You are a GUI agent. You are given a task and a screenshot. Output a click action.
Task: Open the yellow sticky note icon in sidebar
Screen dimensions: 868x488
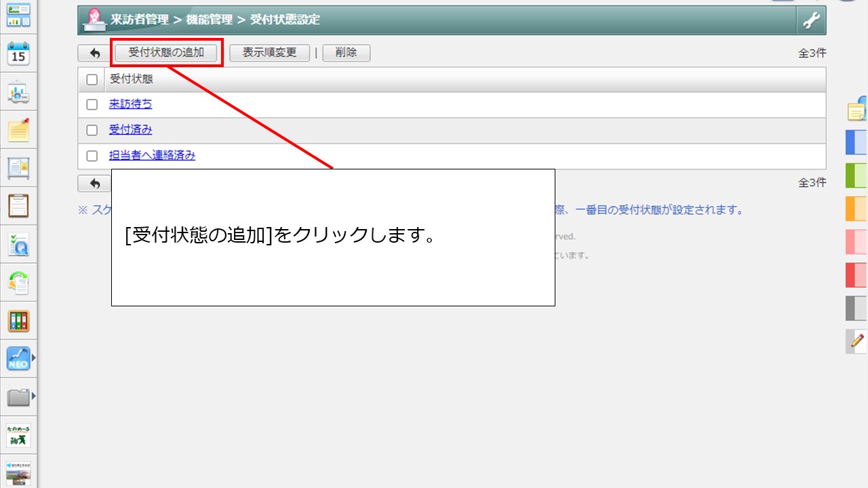[x=18, y=129]
